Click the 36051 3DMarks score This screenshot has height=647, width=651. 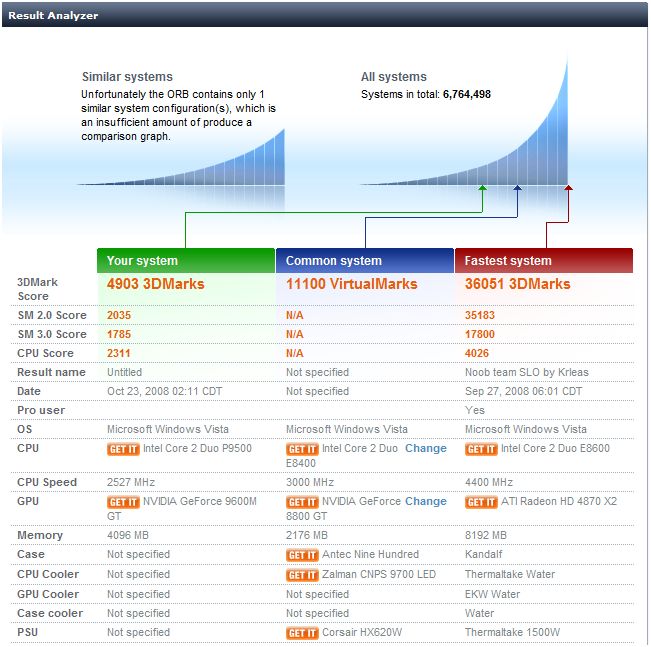517,284
